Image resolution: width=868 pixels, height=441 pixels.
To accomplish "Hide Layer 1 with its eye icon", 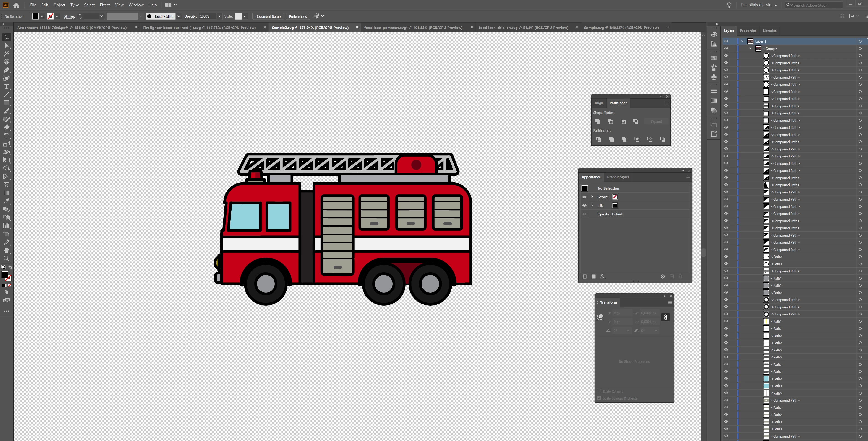I will 726,41.
